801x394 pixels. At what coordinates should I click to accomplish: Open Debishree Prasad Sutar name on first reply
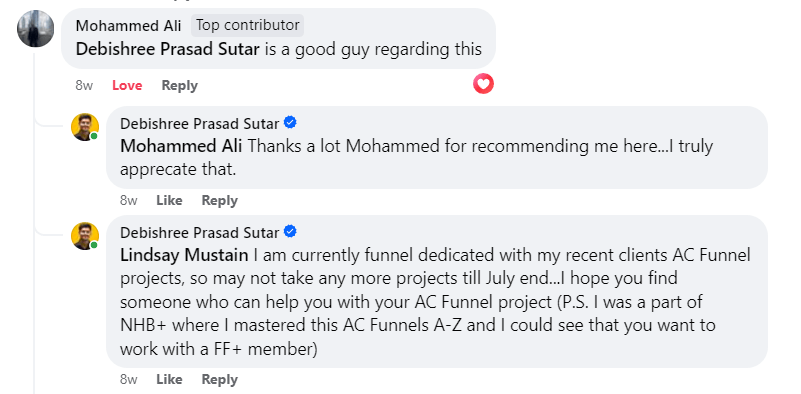point(200,124)
